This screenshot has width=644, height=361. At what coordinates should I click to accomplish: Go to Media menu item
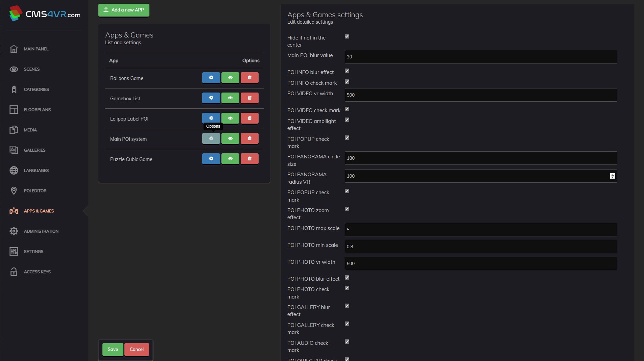point(30,130)
